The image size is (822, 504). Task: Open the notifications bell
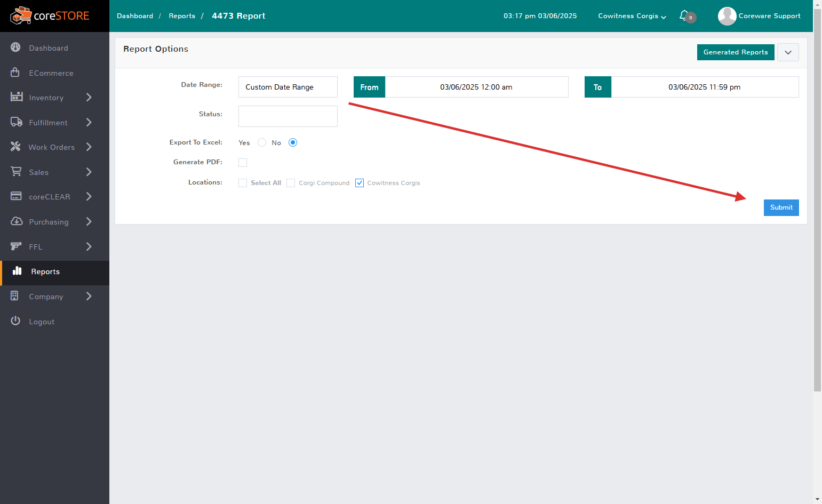(684, 15)
